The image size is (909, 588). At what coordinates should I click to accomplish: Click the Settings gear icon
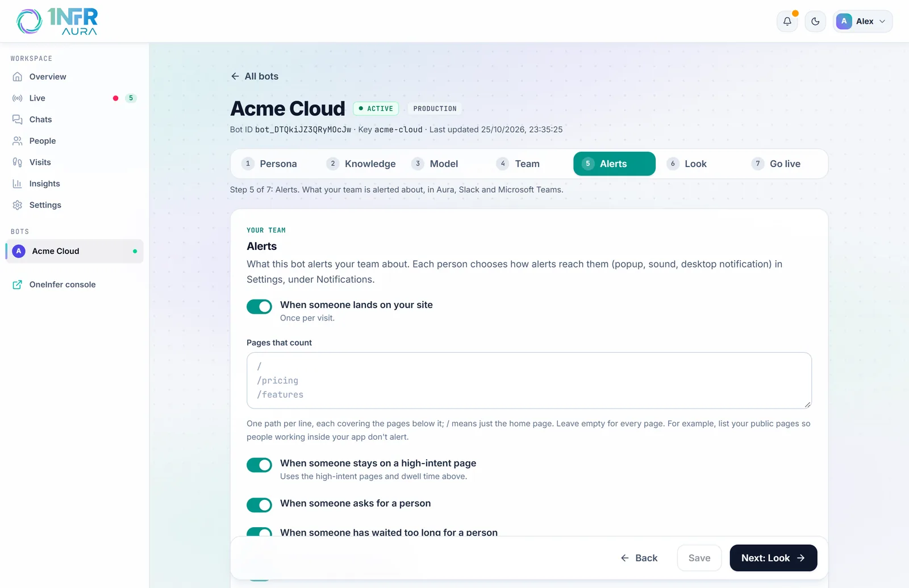[x=18, y=205]
